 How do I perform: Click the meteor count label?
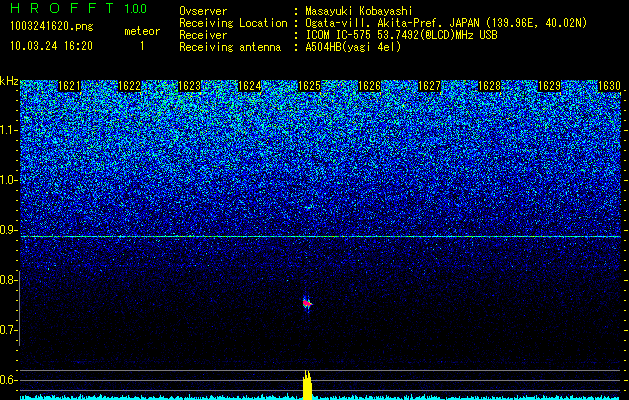(142, 31)
